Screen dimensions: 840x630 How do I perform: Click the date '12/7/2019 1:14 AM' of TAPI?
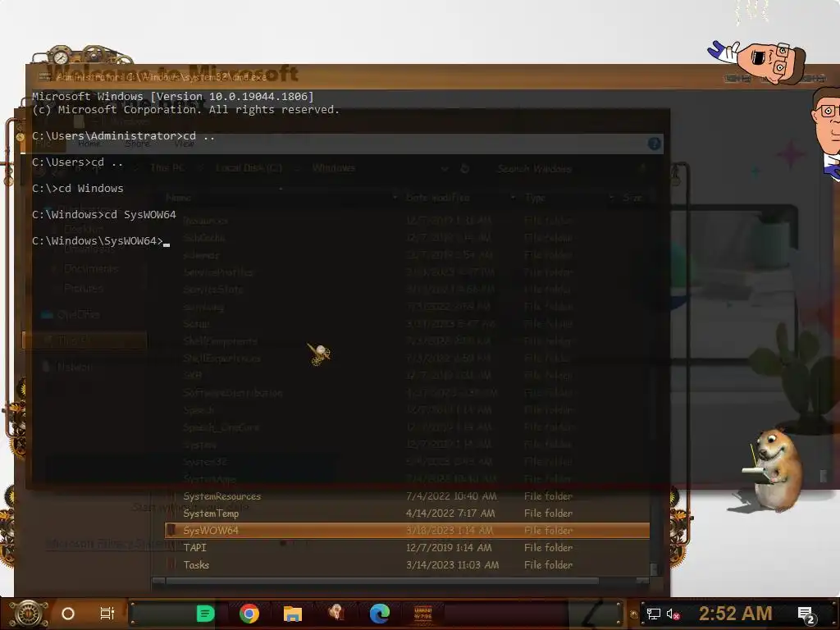pyautogui.click(x=449, y=547)
